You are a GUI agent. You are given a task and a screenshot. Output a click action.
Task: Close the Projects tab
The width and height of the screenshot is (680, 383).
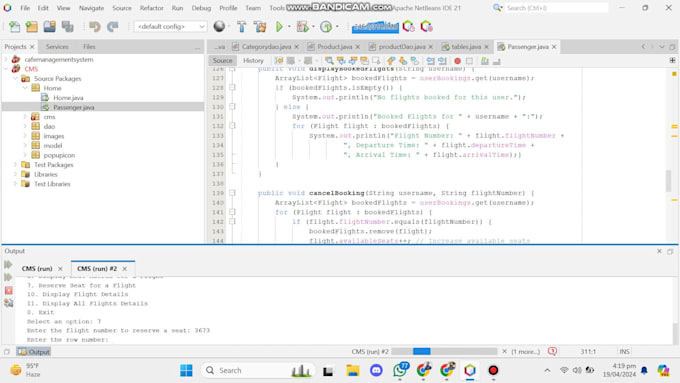[x=32, y=47]
